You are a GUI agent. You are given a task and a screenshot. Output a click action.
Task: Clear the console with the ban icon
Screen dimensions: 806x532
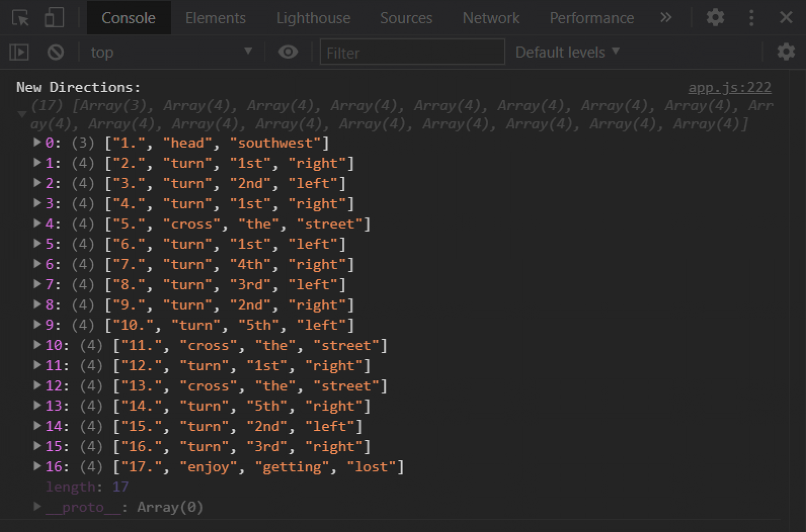(55, 52)
